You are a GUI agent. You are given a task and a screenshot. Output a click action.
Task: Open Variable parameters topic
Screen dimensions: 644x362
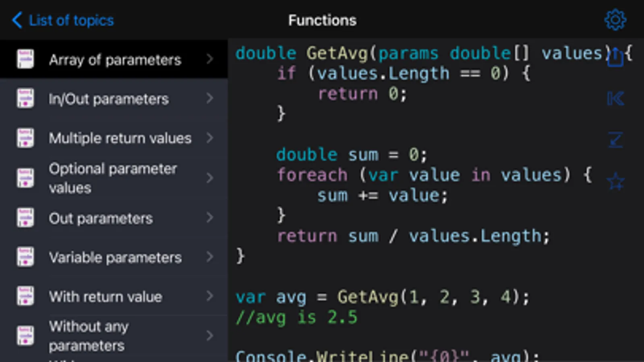click(x=114, y=257)
